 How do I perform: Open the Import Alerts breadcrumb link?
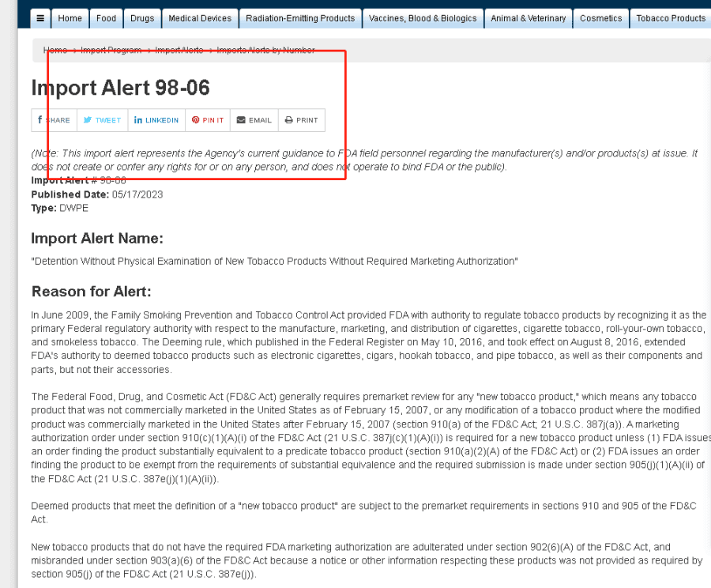(179, 50)
